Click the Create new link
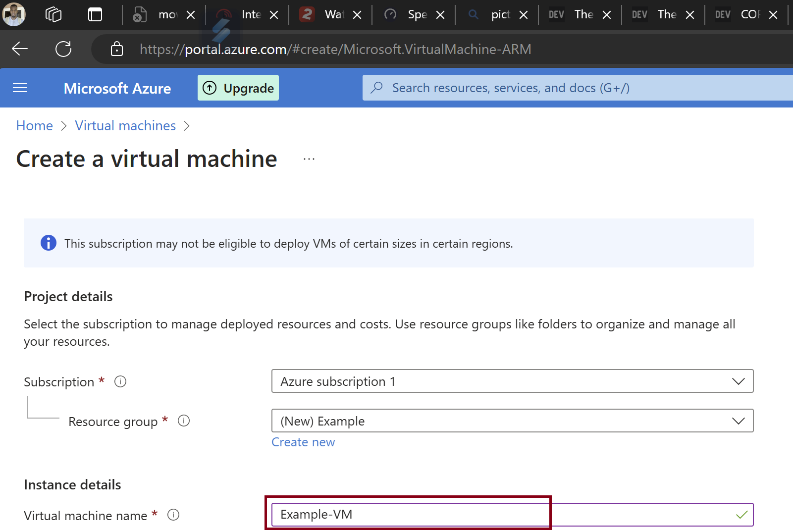Image resolution: width=793 pixels, height=532 pixels. tap(303, 442)
